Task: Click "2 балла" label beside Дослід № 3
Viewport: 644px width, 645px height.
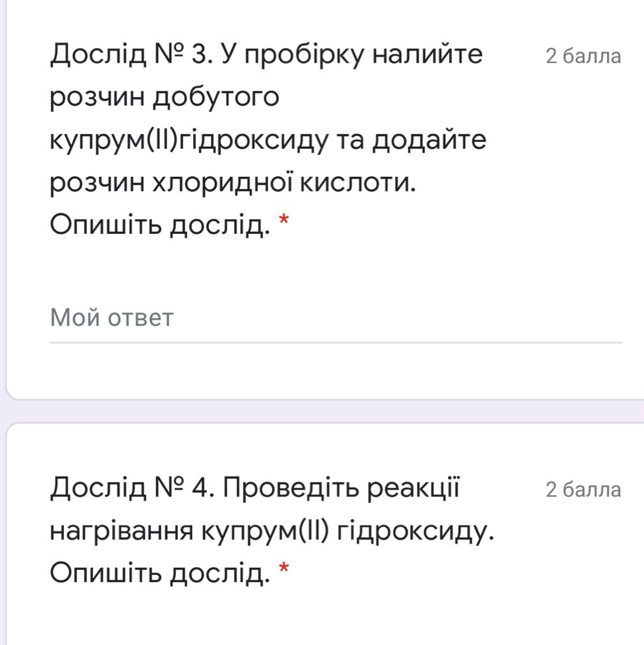Action: 583,56
